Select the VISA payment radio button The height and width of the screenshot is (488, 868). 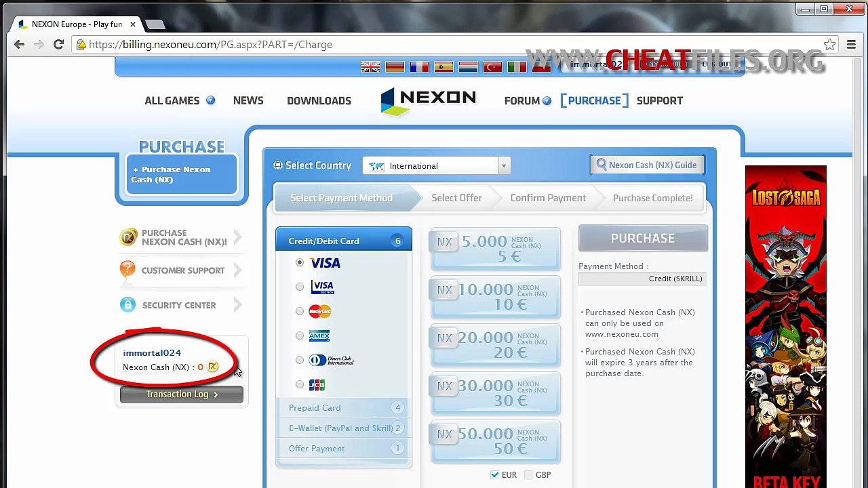[x=300, y=262]
